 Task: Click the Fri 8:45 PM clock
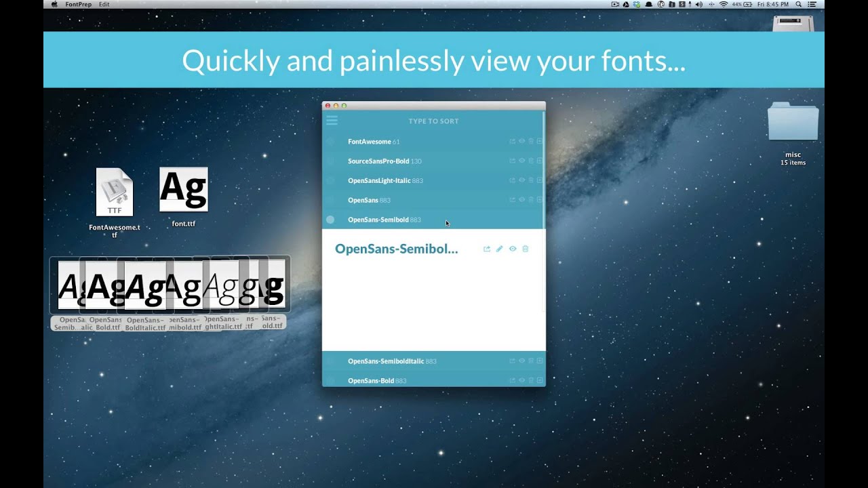(x=773, y=4)
